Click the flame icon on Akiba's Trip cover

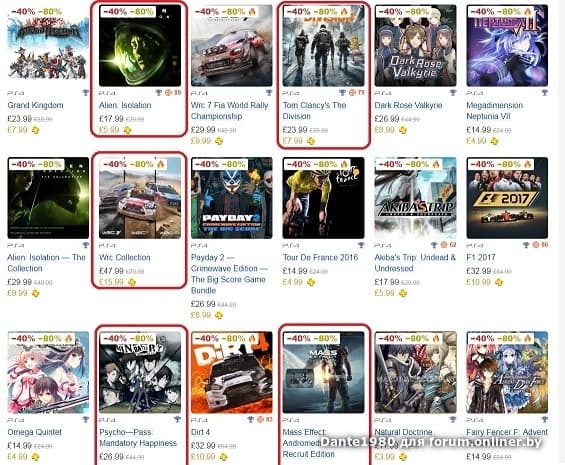point(436,164)
